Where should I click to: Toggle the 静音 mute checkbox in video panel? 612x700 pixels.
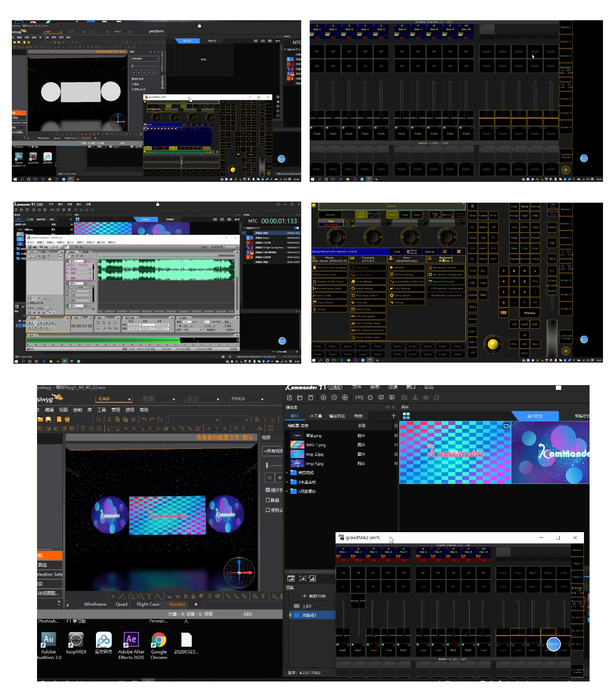coord(268,500)
